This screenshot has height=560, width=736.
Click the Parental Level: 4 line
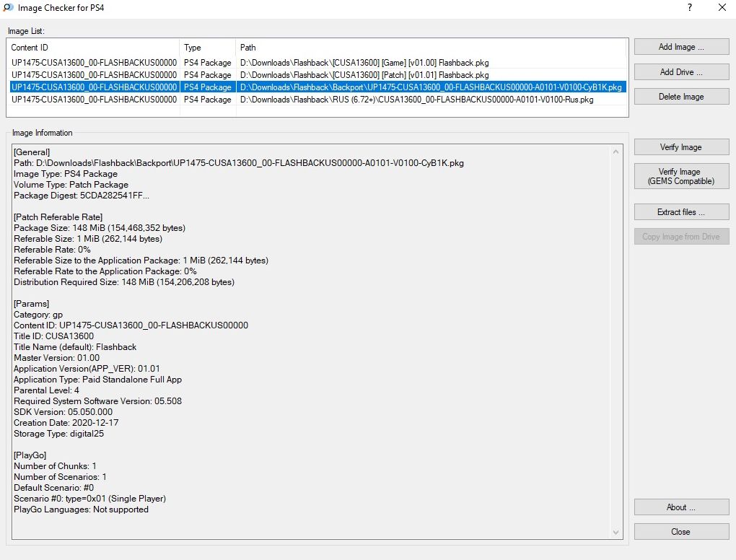click(46, 390)
